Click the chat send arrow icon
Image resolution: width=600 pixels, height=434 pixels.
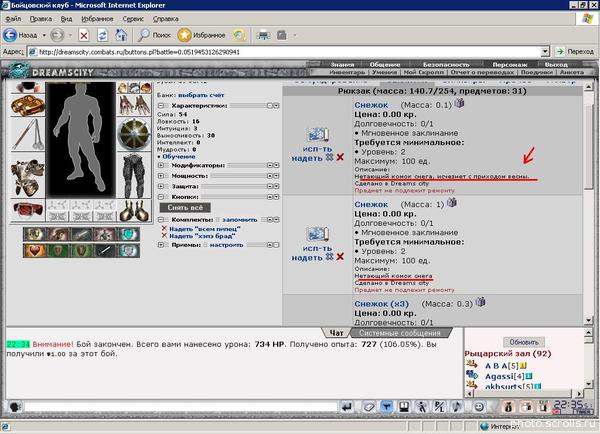point(347,407)
